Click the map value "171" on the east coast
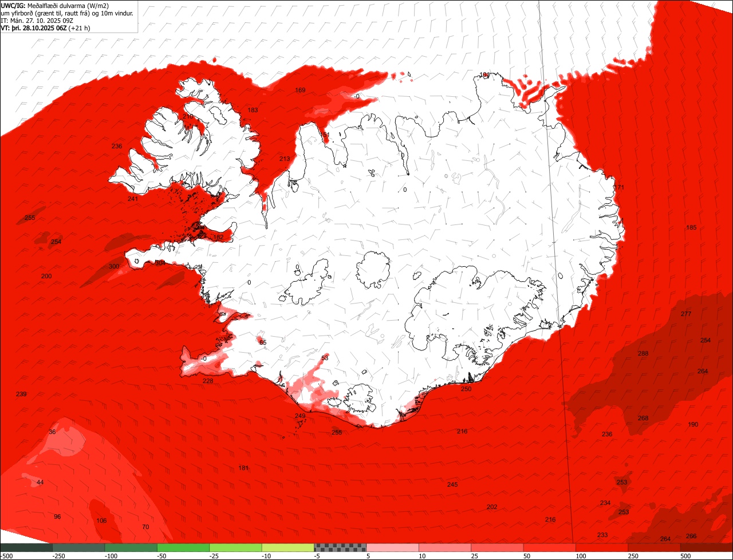Viewport: 733px width, 560px height. coord(619,188)
